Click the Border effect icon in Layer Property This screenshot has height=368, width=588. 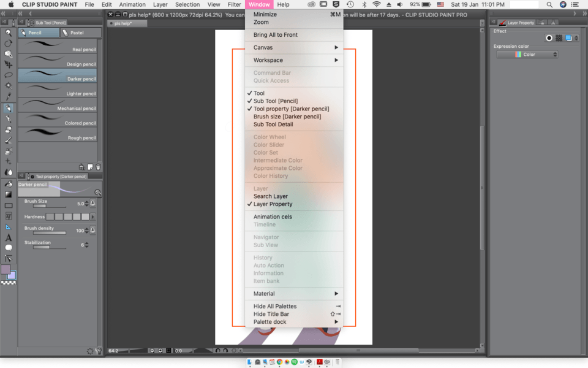click(x=549, y=38)
